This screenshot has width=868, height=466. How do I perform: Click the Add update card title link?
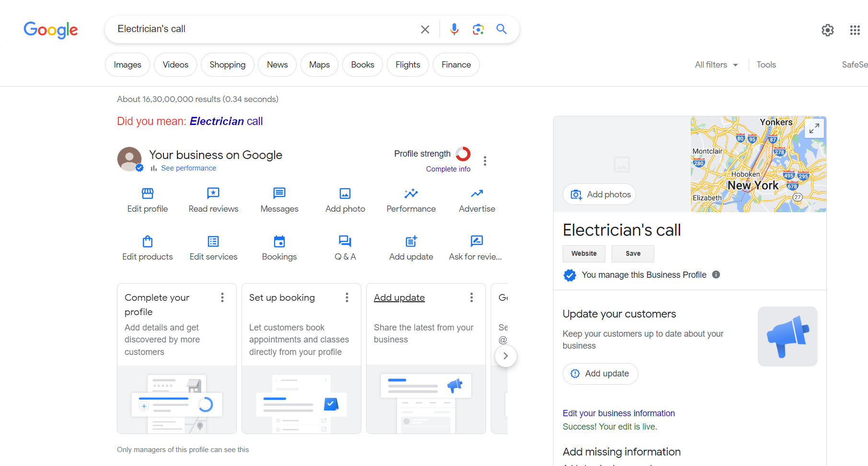click(x=399, y=297)
